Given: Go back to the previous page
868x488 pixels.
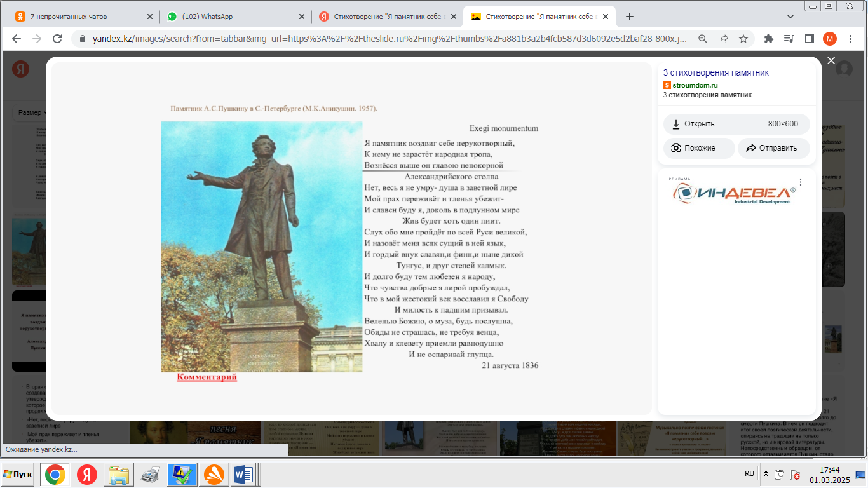Looking at the screenshot, I should click(17, 39).
